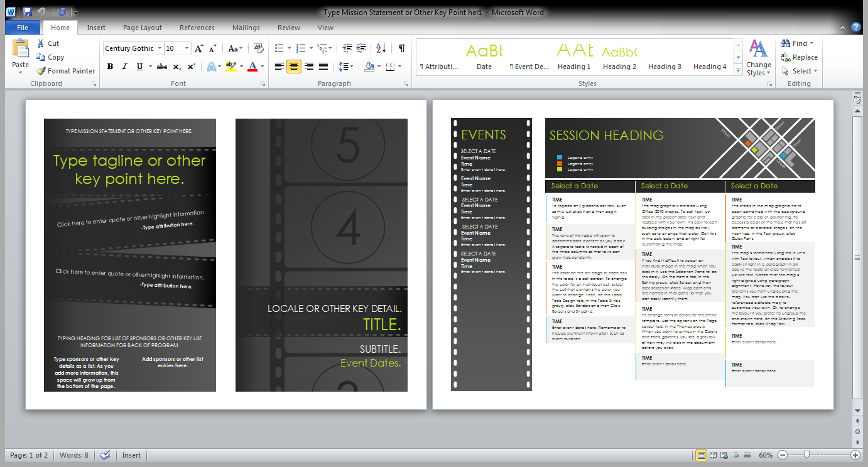Open the Font Size dropdown
868x467 pixels.
[186, 48]
